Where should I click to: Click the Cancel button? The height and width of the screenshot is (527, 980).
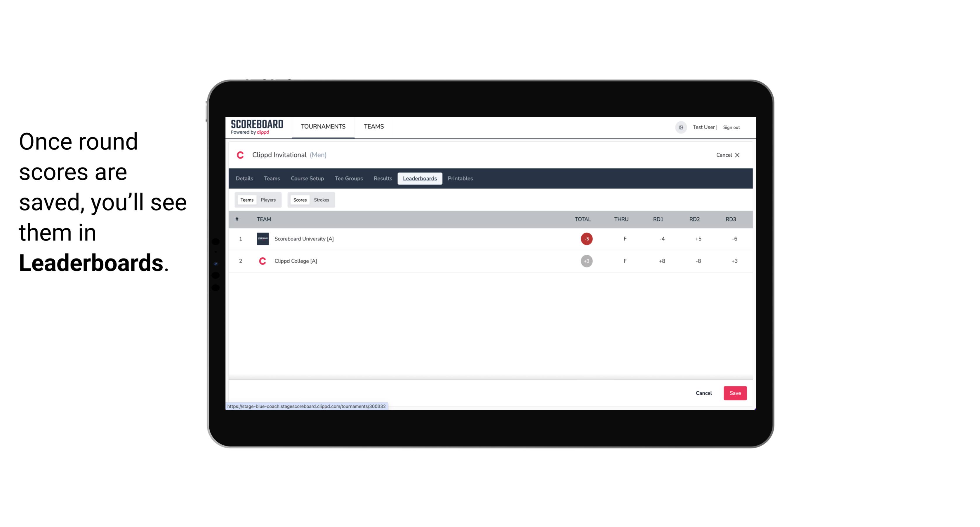click(703, 393)
